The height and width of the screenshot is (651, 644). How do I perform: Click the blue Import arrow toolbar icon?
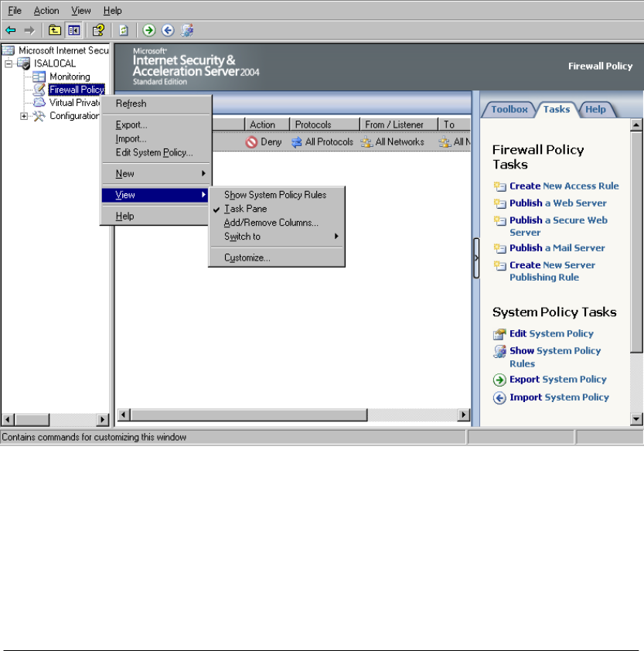(x=168, y=30)
